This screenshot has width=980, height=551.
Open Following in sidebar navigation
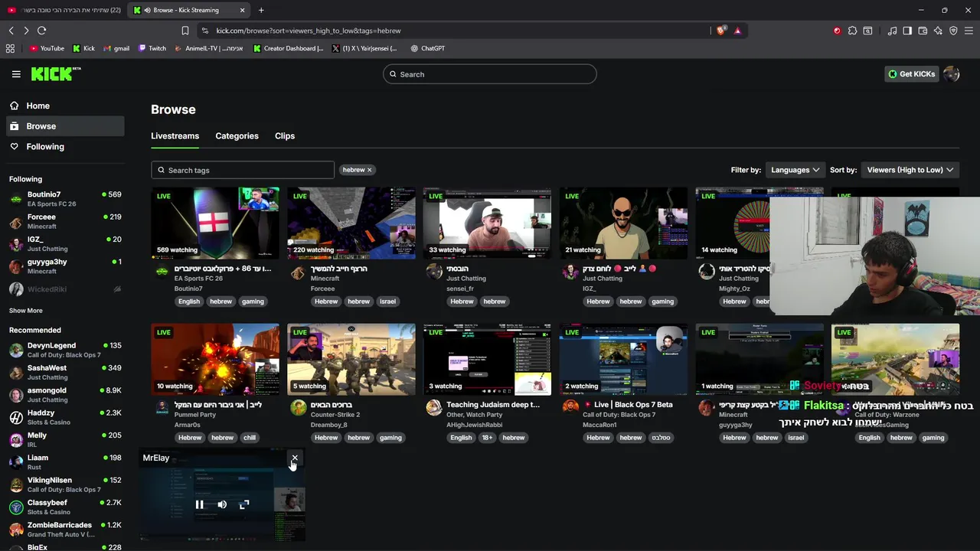(x=65, y=146)
